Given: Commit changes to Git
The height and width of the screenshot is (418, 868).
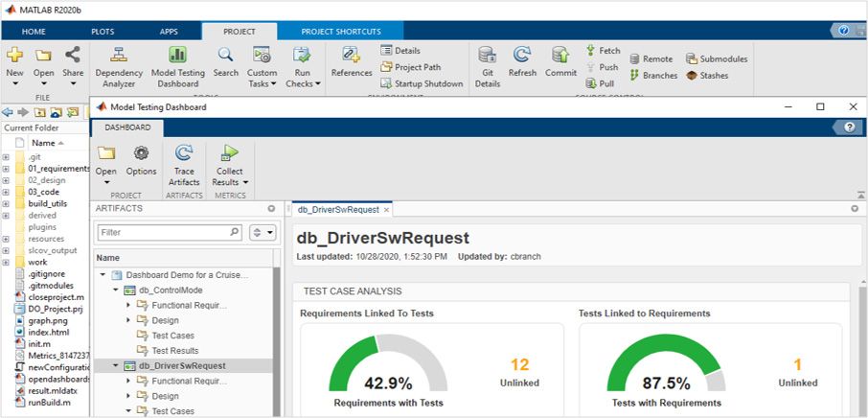Looking at the screenshot, I should point(560,62).
